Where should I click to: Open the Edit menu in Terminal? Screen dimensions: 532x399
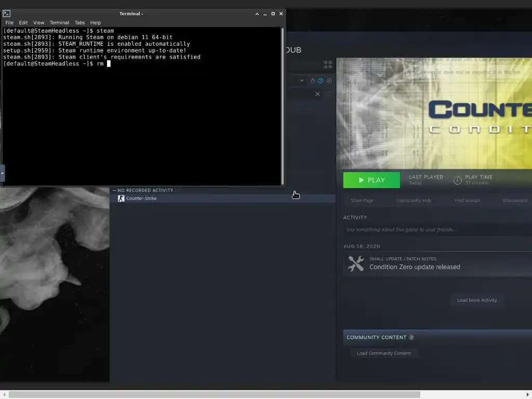pos(23,23)
